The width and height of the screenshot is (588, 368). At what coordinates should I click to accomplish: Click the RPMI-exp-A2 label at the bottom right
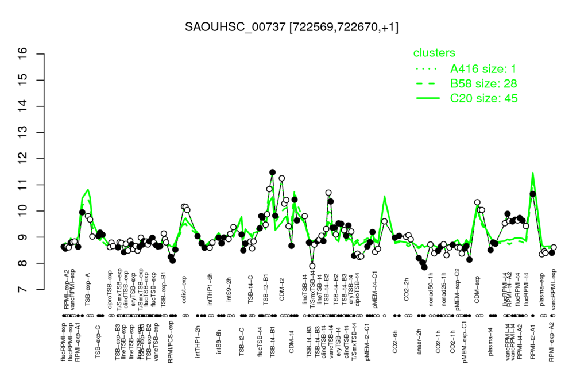[551, 342]
